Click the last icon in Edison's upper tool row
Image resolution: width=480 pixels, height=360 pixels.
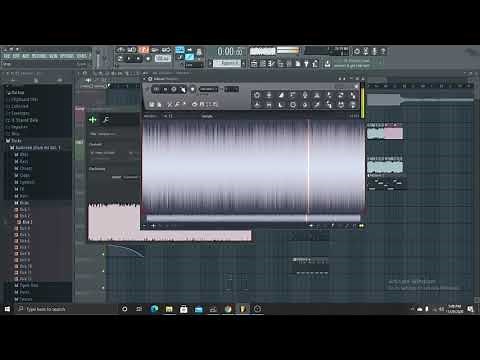(x=353, y=95)
